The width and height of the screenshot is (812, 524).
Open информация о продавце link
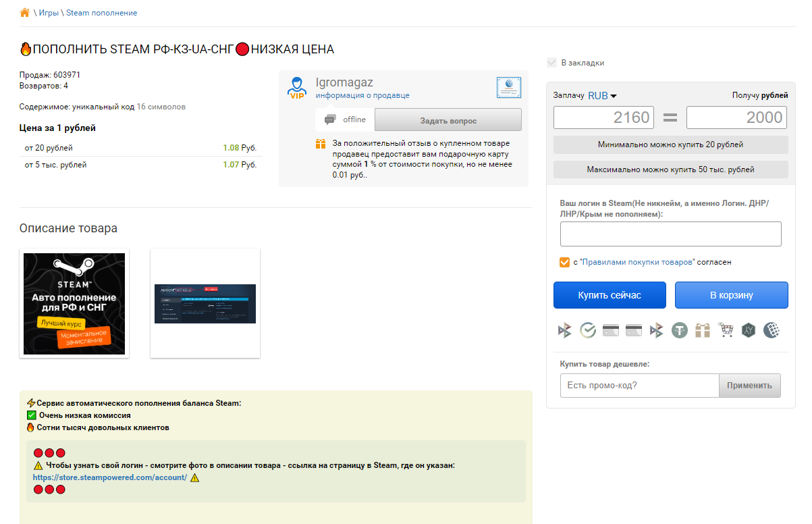tap(362, 95)
